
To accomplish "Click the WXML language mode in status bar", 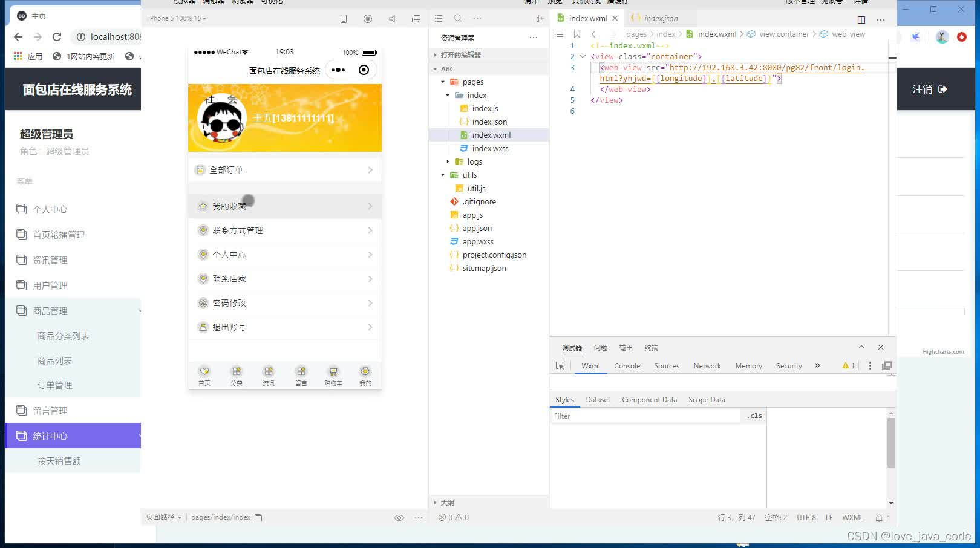I will pos(853,518).
